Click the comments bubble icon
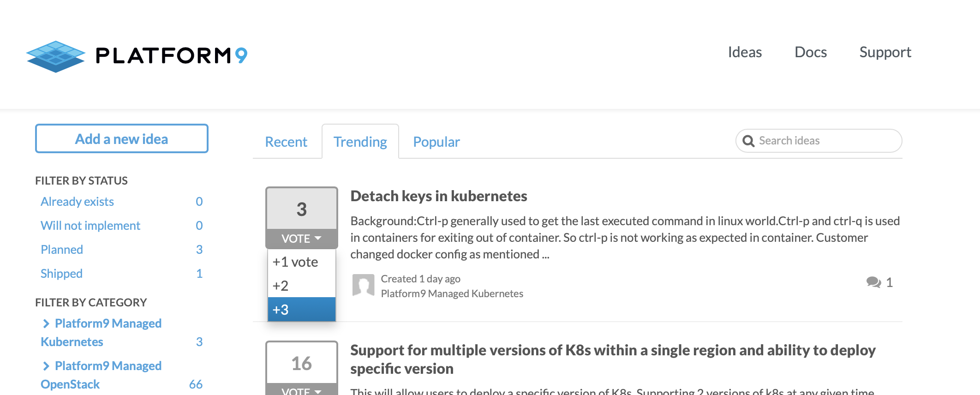This screenshot has width=980, height=395. point(873,282)
